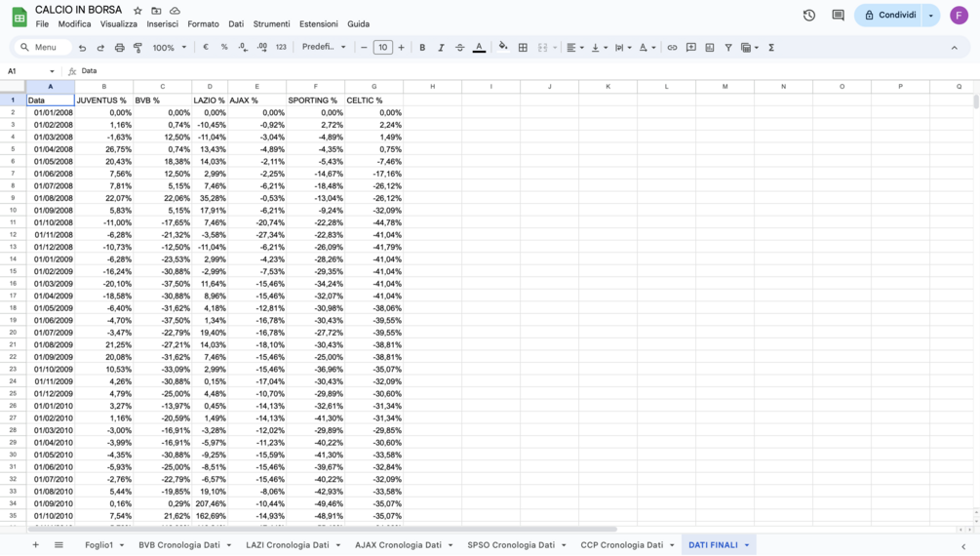Open the borders tool

tap(523, 48)
